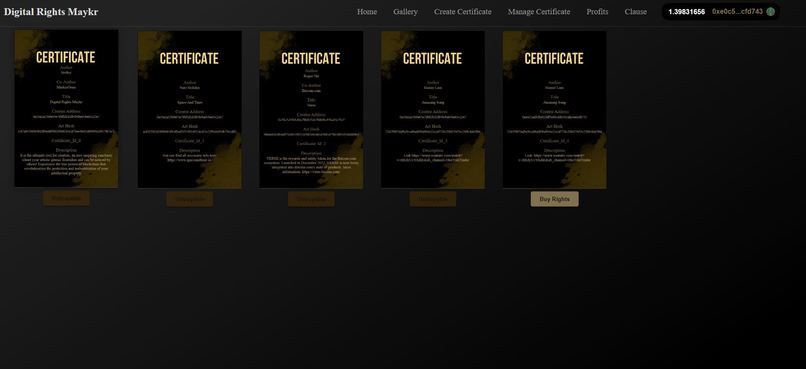Click the wallet address 0xe0c5...cfd743
This screenshot has width=806, height=369.
pyautogui.click(x=737, y=11)
